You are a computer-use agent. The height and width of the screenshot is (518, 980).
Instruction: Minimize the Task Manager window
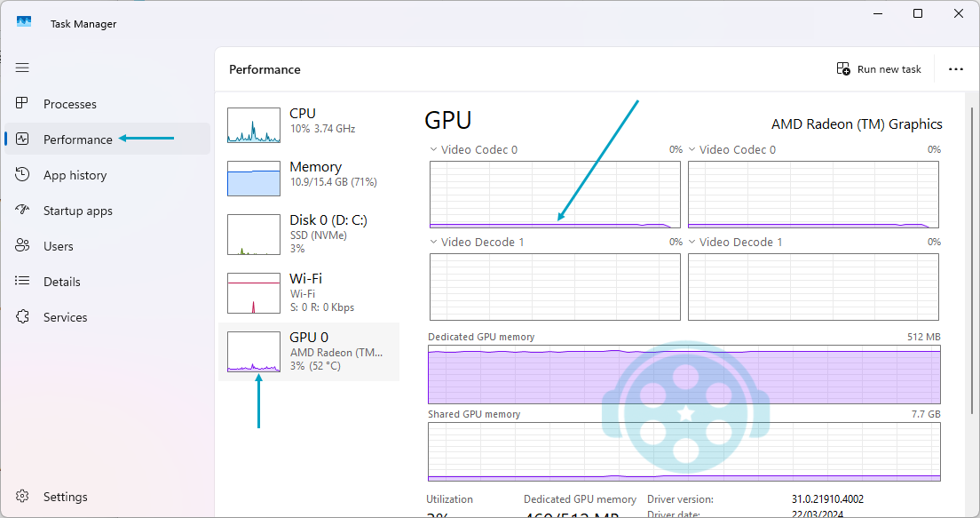pos(878,13)
